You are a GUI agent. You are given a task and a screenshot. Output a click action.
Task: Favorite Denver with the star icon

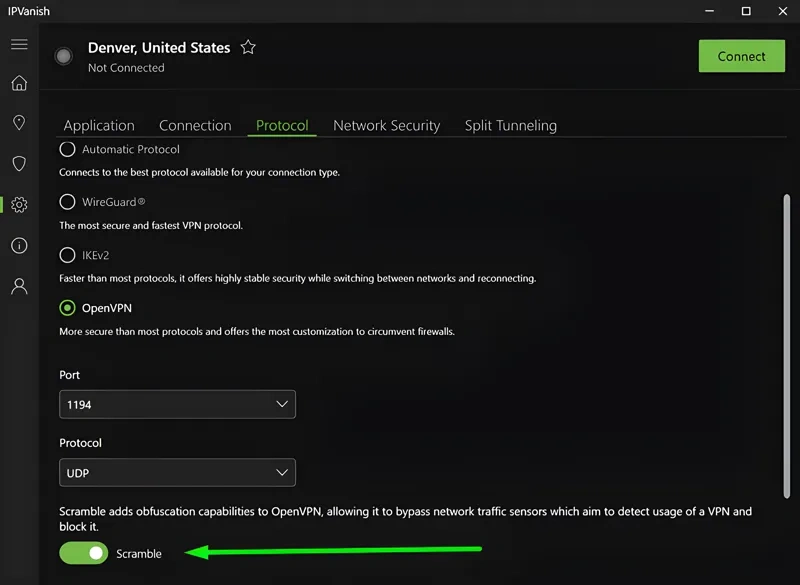click(x=248, y=47)
